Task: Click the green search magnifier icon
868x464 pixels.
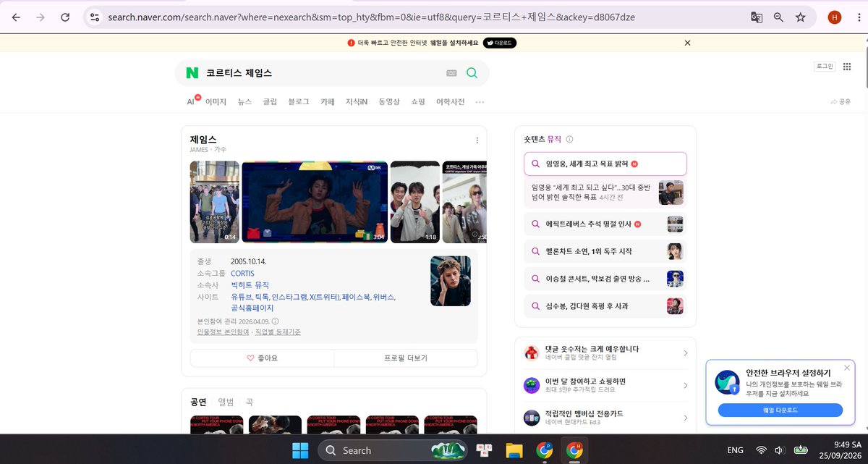Action: coord(472,73)
